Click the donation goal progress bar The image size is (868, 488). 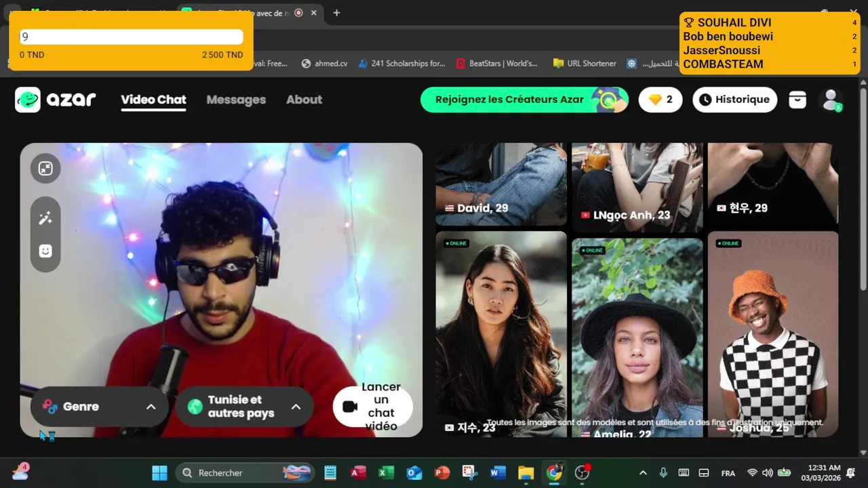point(131,37)
